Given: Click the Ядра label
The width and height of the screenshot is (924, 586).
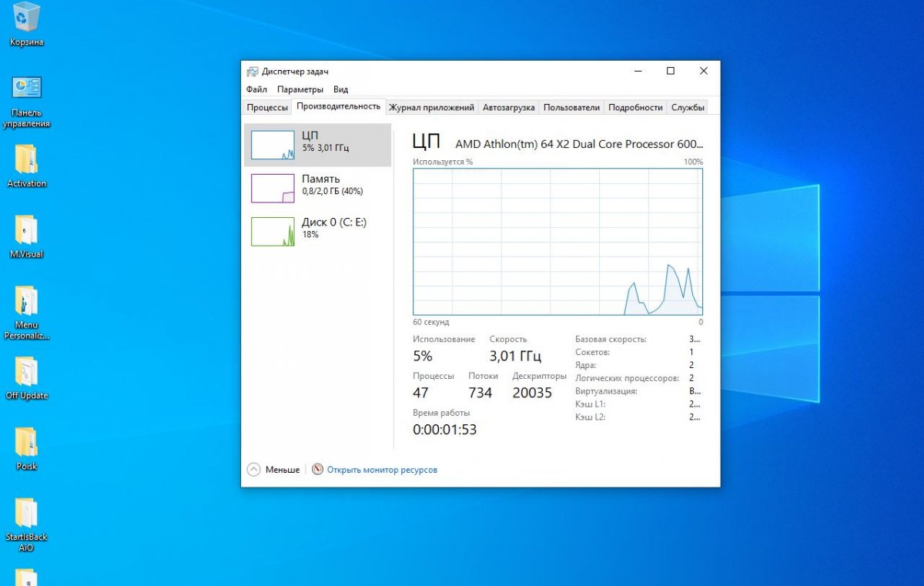Looking at the screenshot, I should click(586, 365).
